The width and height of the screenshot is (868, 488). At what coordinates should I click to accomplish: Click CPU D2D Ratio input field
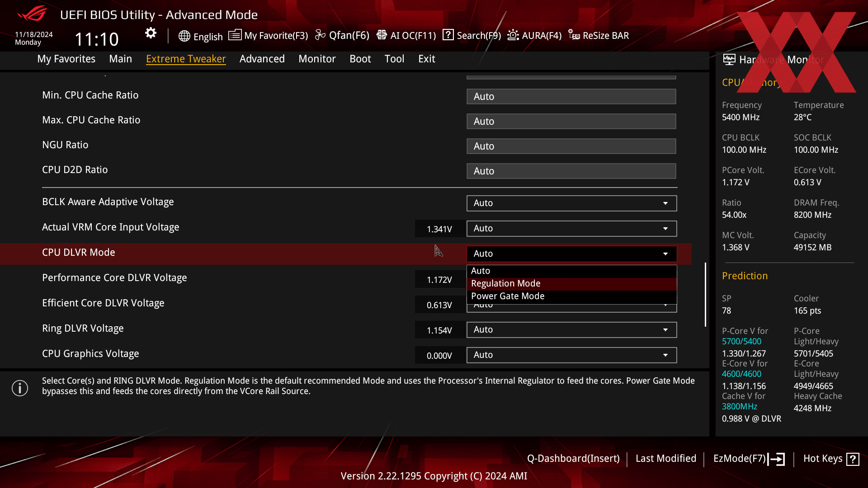coord(571,171)
